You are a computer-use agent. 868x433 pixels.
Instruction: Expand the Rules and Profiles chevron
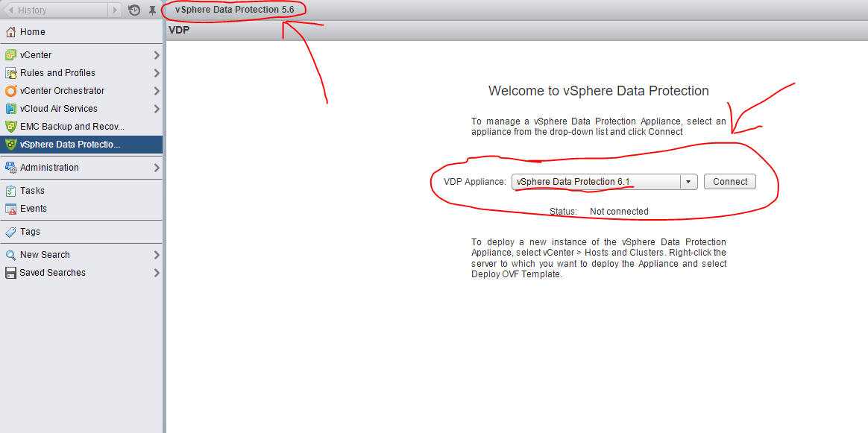[157, 73]
